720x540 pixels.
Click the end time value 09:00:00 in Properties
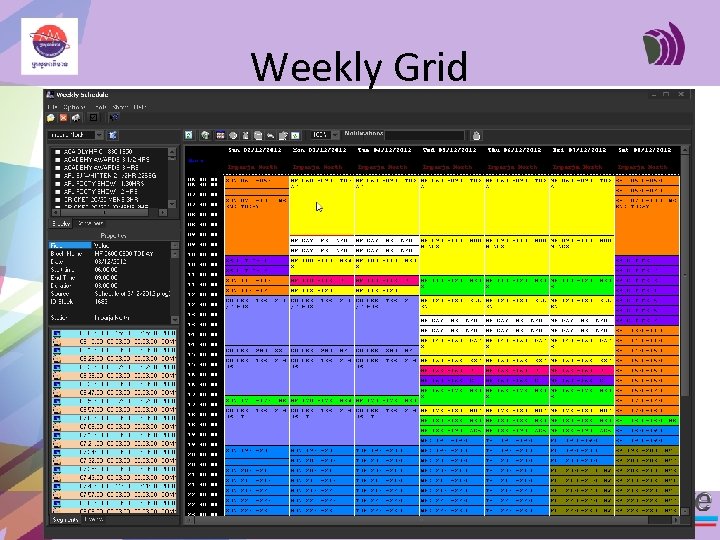tap(106, 277)
